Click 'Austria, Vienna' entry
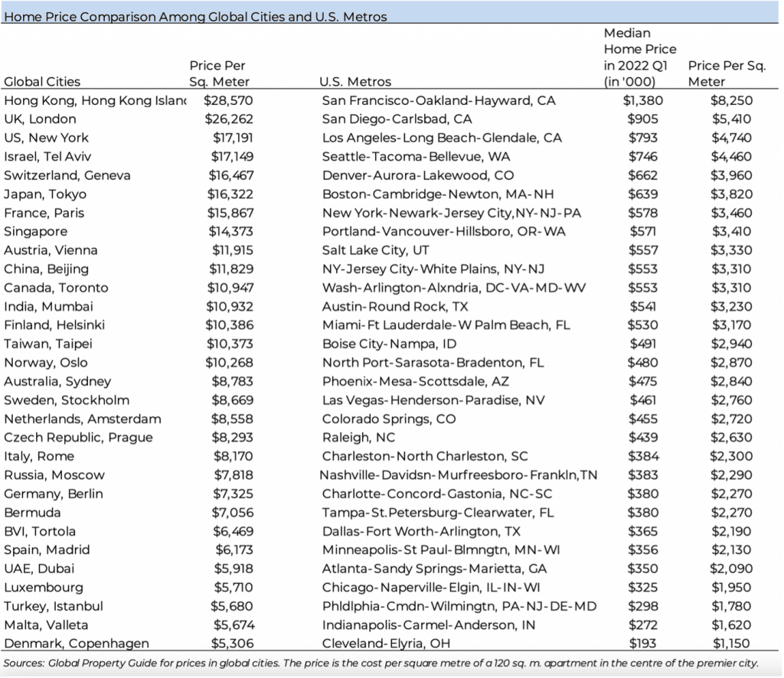This screenshot has height=678, width=784. tap(51, 250)
